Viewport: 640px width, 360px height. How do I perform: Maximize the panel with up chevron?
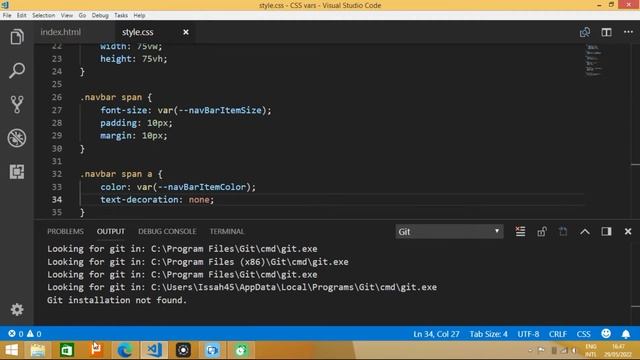(x=585, y=231)
